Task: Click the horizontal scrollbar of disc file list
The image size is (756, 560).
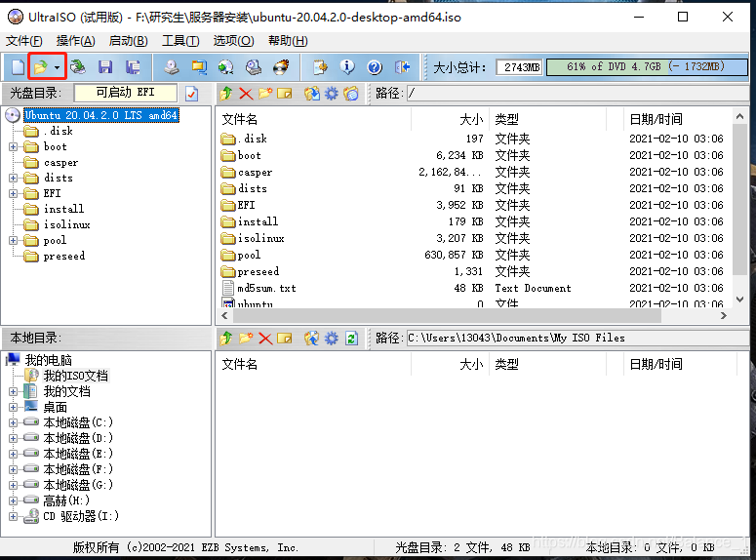Action: click(x=447, y=315)
